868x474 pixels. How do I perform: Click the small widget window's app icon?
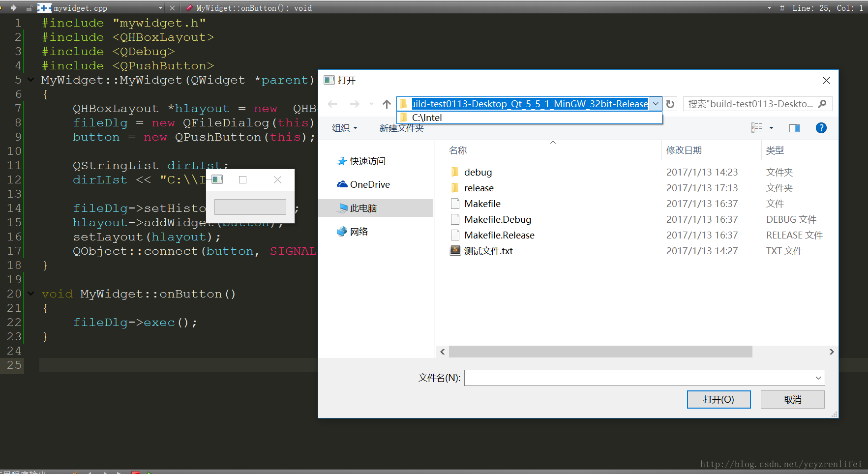click(217, 179)
